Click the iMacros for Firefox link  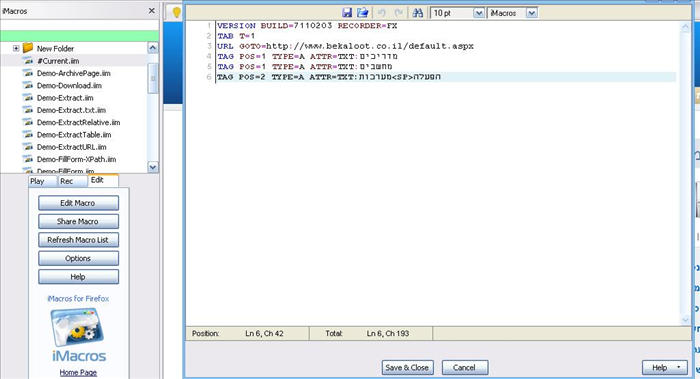click(78, 299)
